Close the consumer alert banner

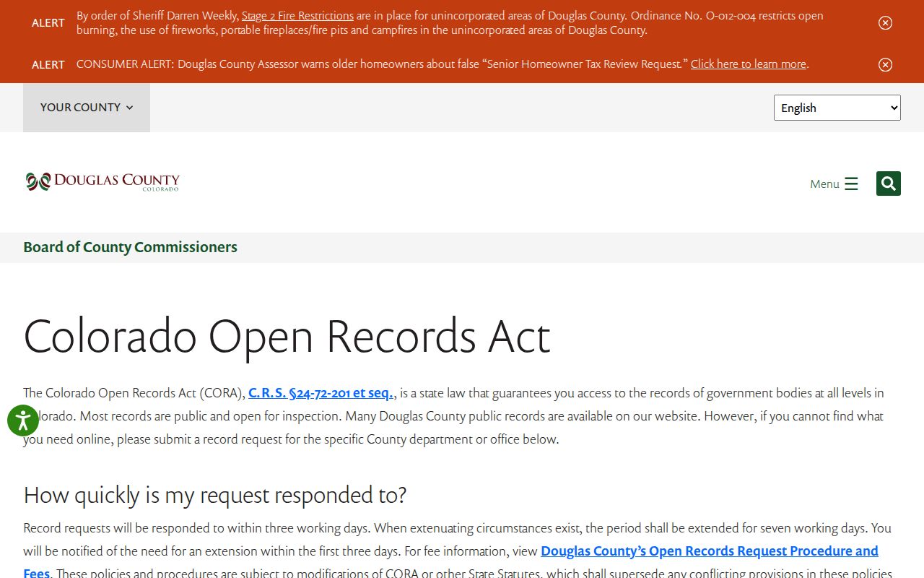coord(885,65)
